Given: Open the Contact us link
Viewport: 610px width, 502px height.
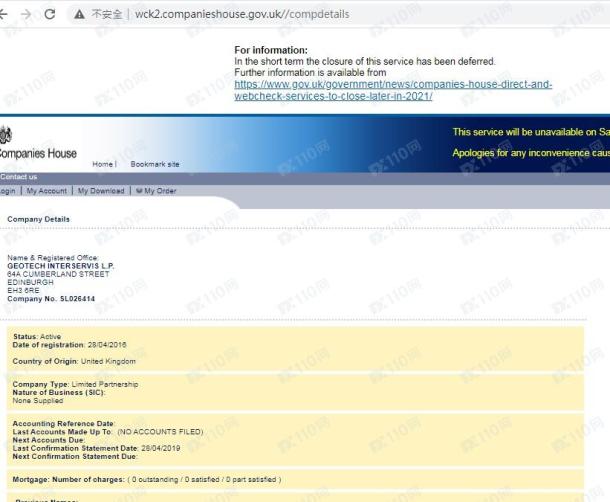Looking at the screenshot, I should pos(19,177).
